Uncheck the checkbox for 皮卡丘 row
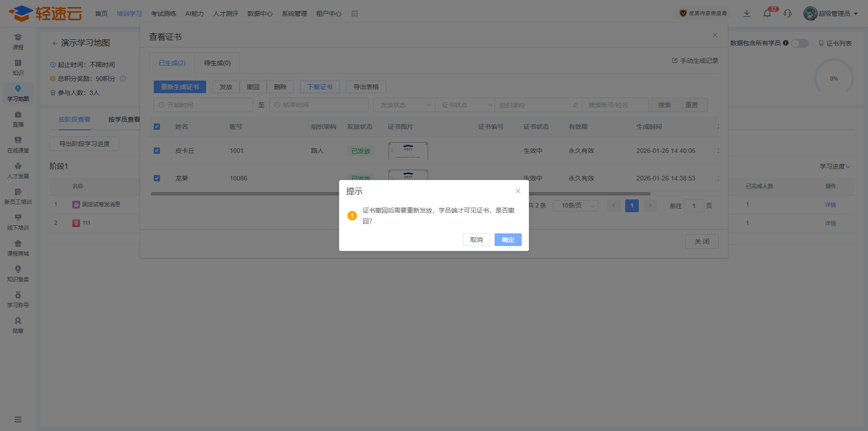This screenshot has width=868, height=431. 157,151
